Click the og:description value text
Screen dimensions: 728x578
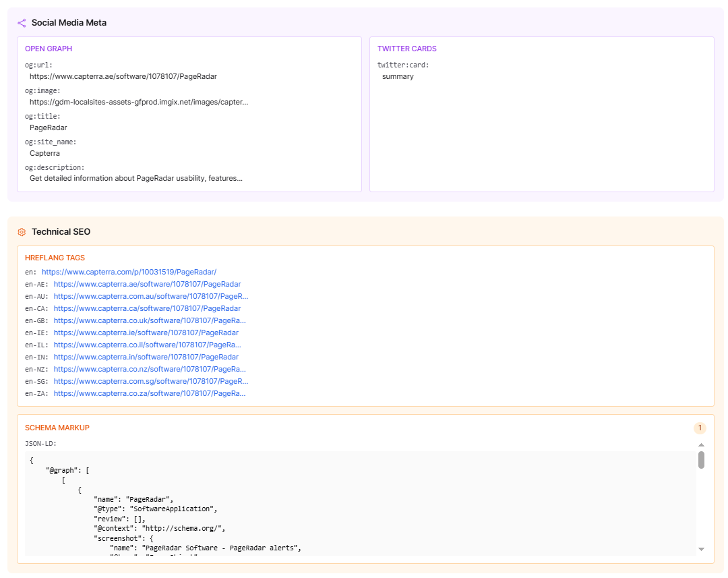pos(136,178)
